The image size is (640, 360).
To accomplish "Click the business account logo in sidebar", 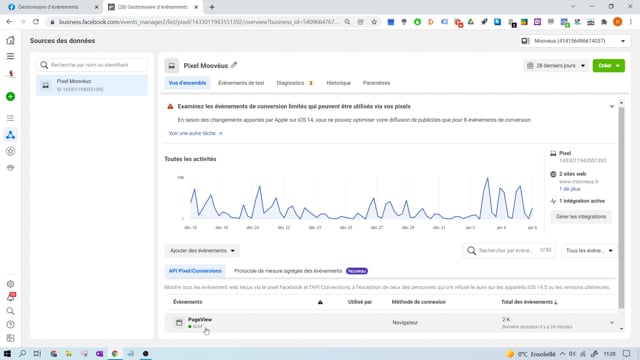I will click(11, 74).
